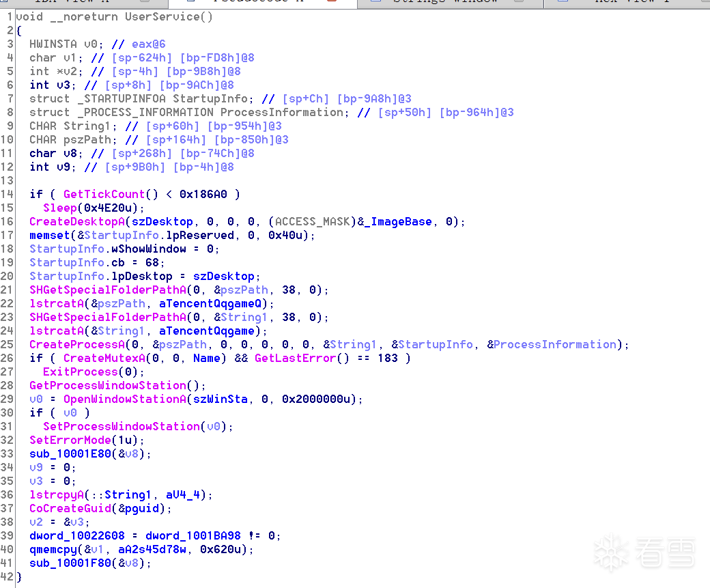Select the wShowWindow field
Viewport: 710px width, 588px height.
click(149, 249)
